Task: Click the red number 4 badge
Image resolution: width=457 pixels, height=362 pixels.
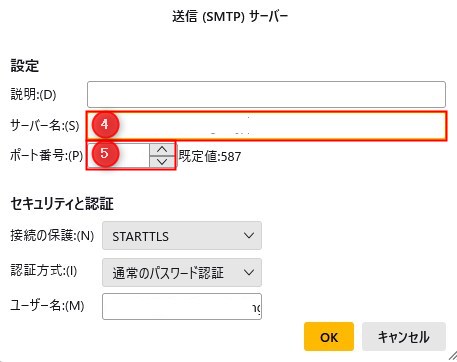Action: pos(105,125)
